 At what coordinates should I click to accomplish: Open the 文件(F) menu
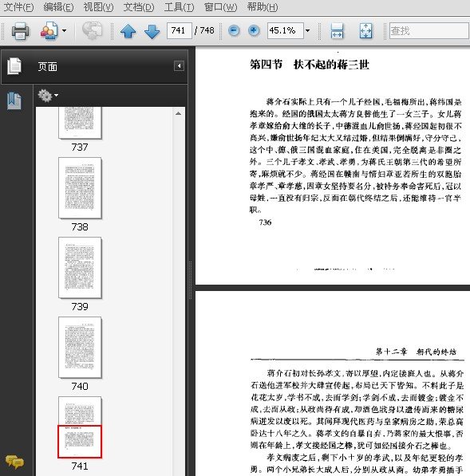18,7
